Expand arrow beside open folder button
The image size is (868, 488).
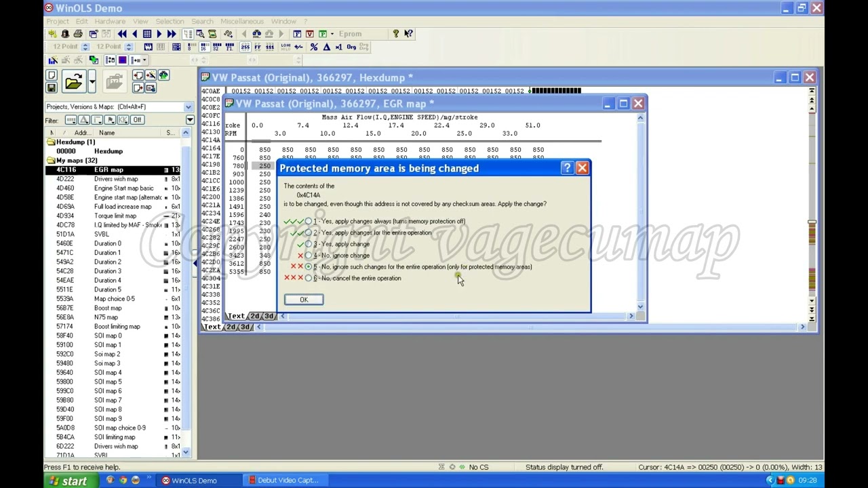tap(92, 82)
